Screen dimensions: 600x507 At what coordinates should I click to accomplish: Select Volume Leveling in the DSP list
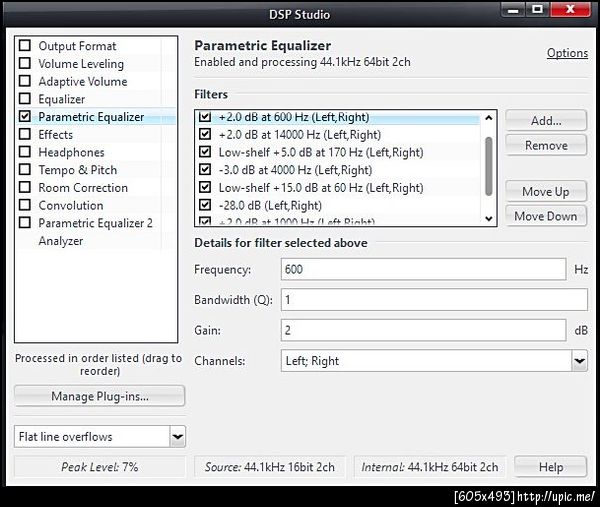click(81, 64)
